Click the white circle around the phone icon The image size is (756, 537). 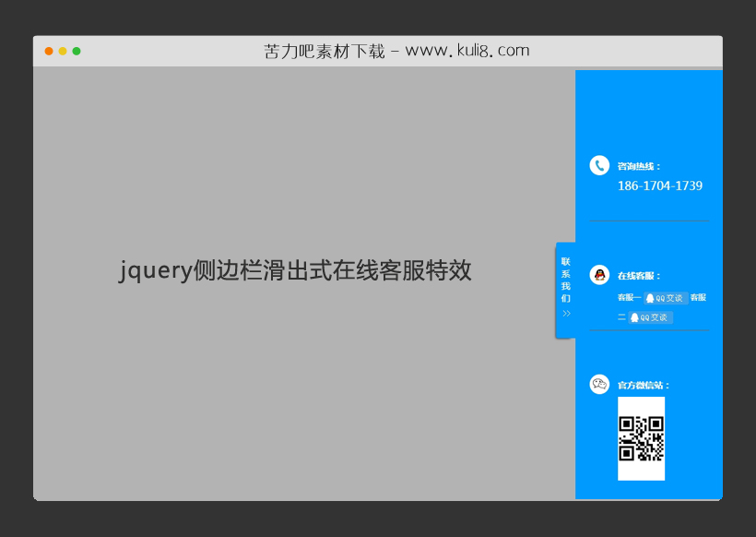point(601,166)
